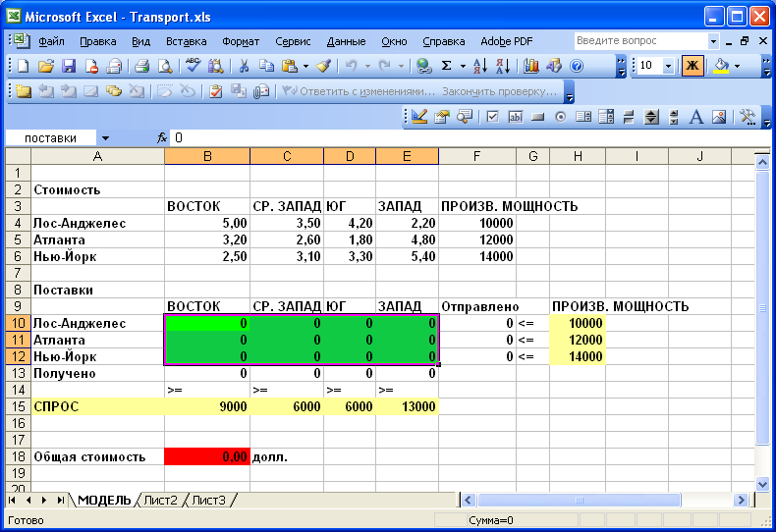
Task: Open control Properties in the Control Toolbox
Action: [441, 117]
